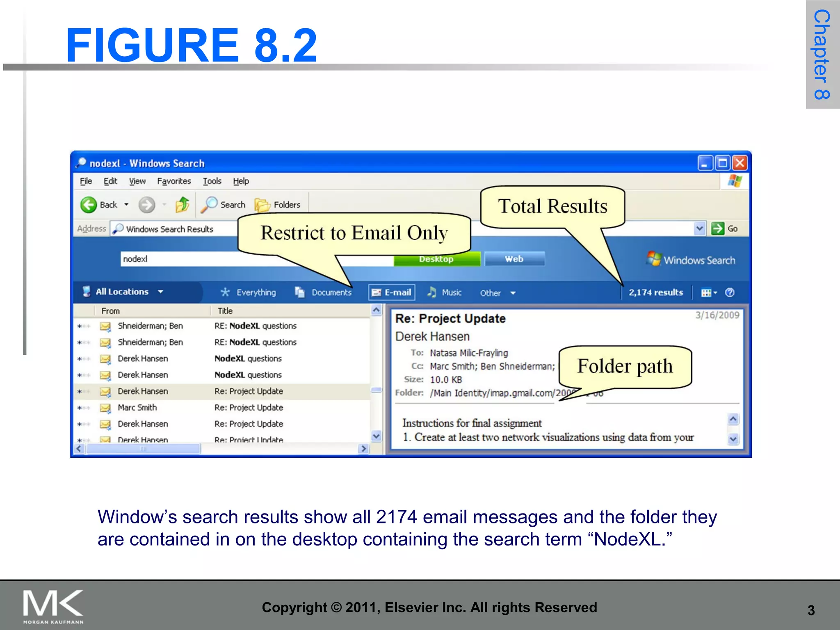Open the Favorites menu

point(174,181)
